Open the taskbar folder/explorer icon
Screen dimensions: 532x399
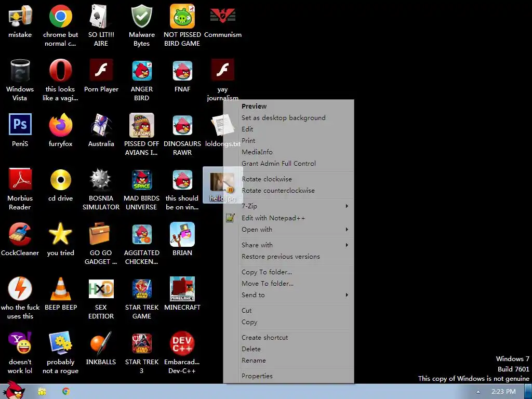tap(42, 392)
